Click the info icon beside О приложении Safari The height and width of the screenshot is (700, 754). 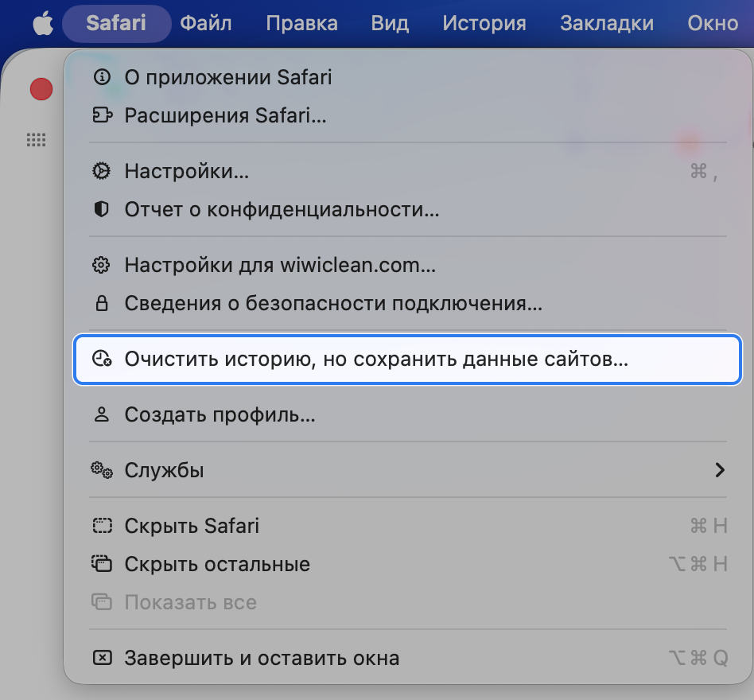tap(102, 77)
